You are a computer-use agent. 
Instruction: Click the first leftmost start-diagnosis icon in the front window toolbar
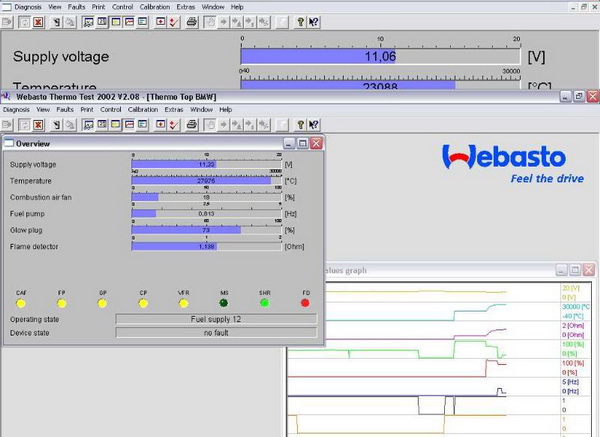click(7, 125)
